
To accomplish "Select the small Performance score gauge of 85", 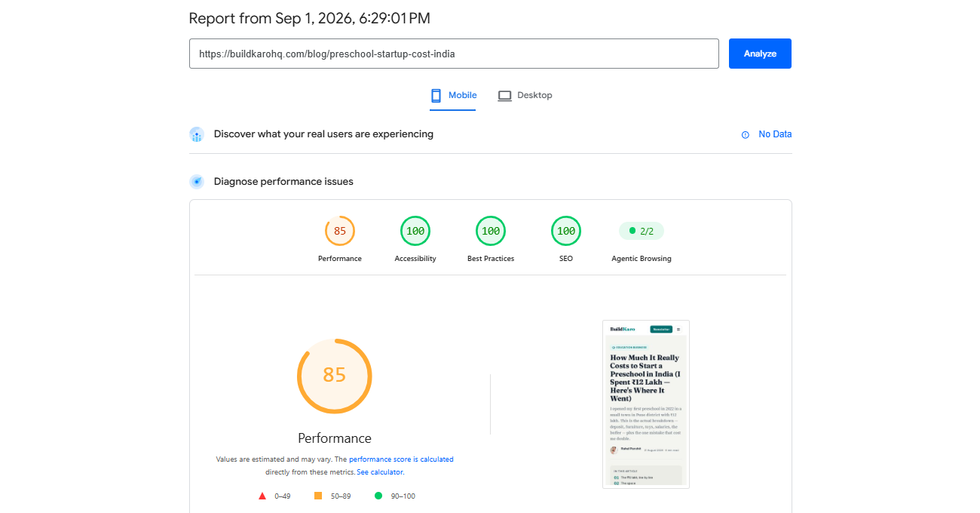I will (x=340, y=231).
